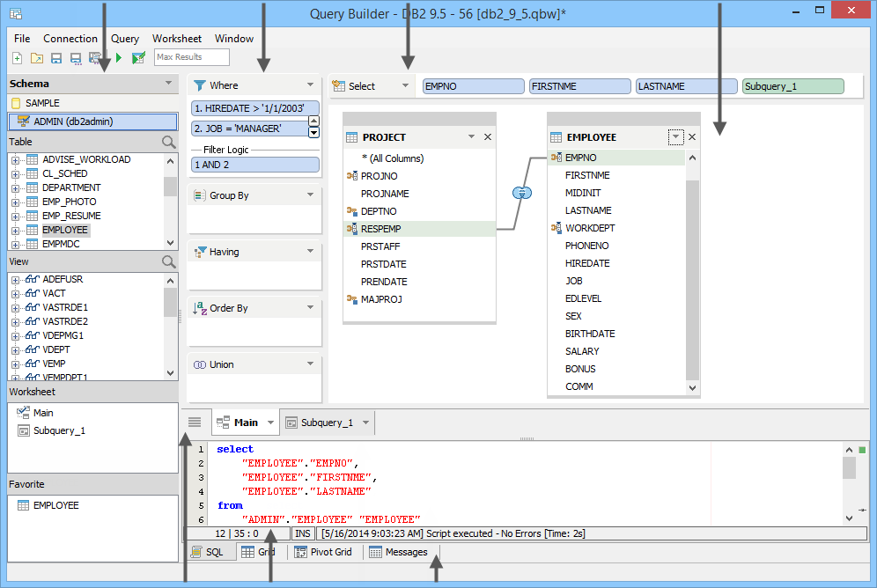
Task: Click the execute-to-grid toolbar icon
Action: point(138,57)
